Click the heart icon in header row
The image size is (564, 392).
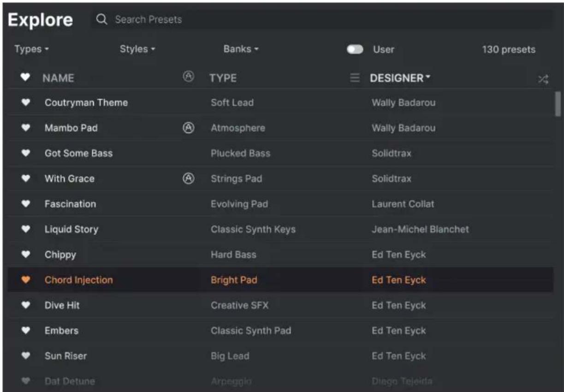[x=26, y=78]
